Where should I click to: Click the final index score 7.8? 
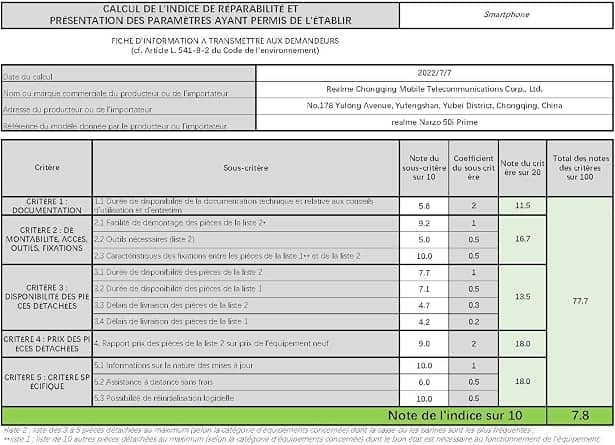coord(580,416)
